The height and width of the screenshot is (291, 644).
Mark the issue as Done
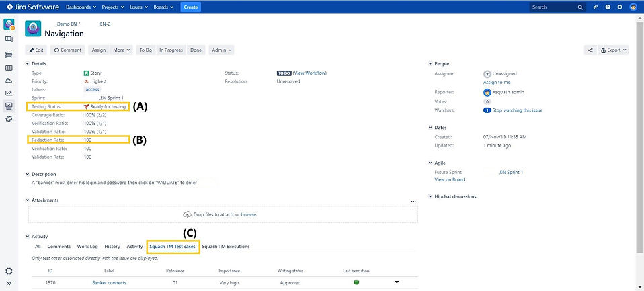click(196, 50)
